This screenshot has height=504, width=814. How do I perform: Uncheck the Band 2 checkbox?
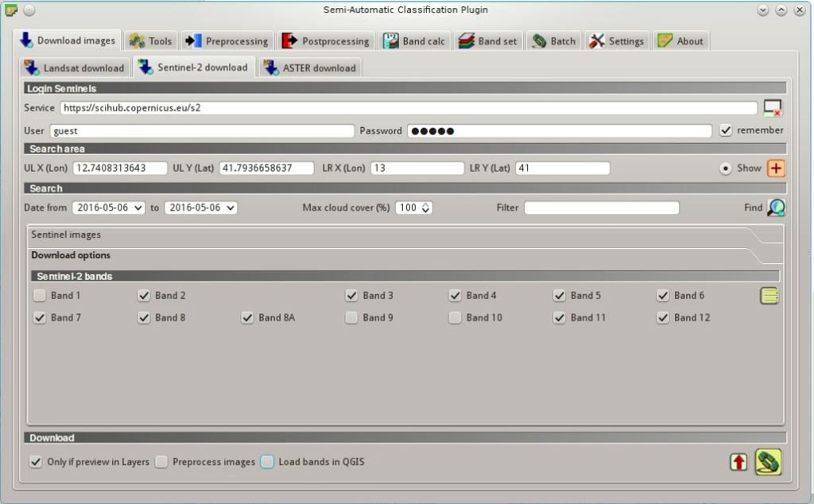click(x=144, y=296)
